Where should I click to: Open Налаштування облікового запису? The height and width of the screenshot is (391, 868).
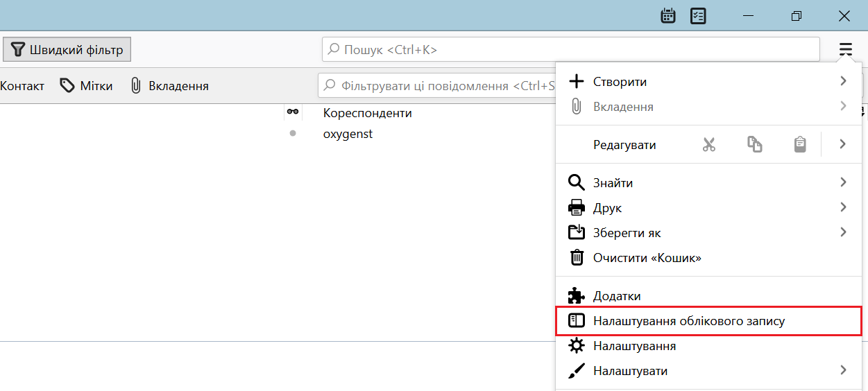pyautogui.click(x=688, y=321)
